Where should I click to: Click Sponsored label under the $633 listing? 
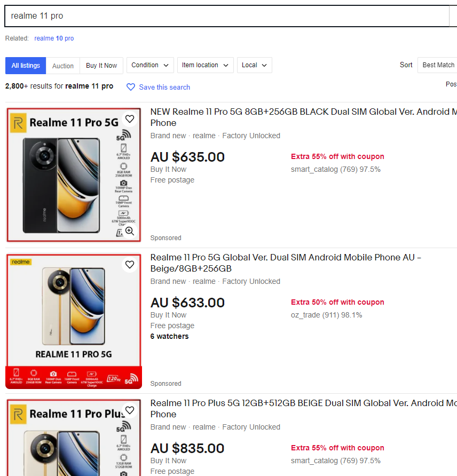pos(166,384)
